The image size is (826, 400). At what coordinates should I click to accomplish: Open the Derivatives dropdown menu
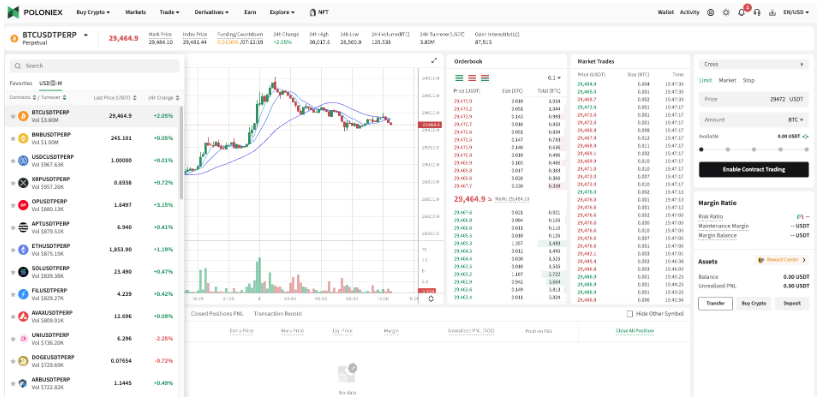[212, 12]
